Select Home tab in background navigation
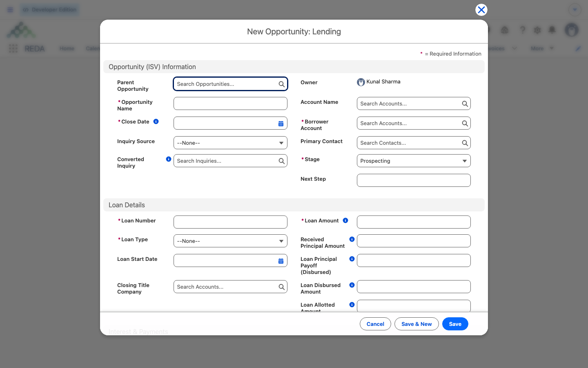The width and height of the screenshot is (588, 368). [67, 49]
